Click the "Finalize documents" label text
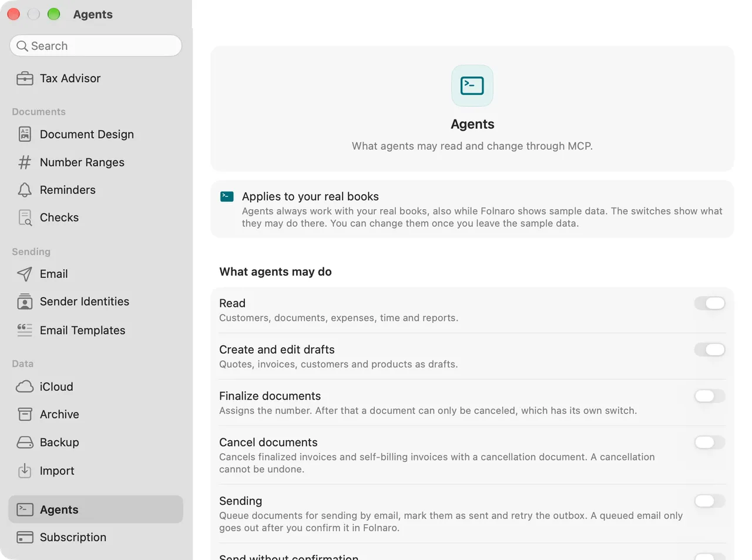Viewport: 752px width, 560px height. point(270,396)
